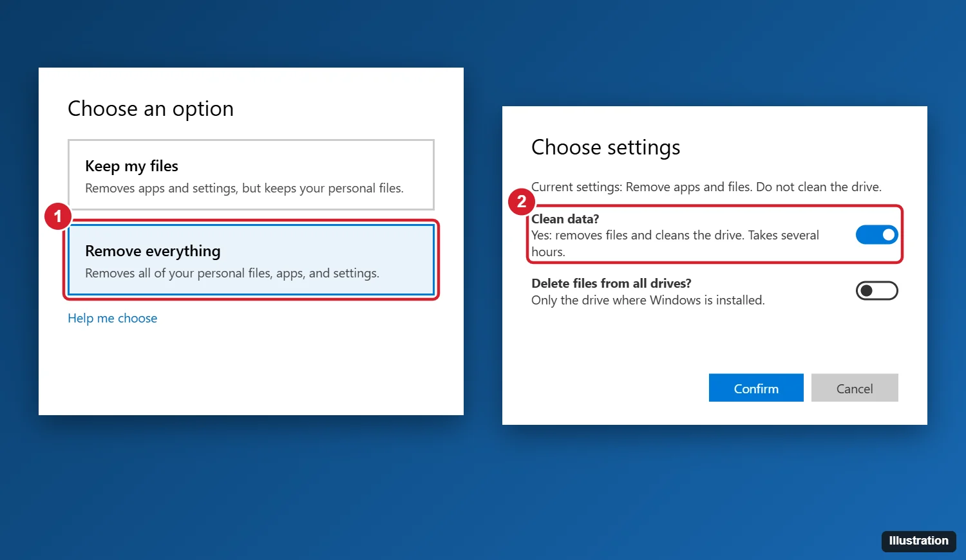The height and width of the screenshot is (560, 966).
Task: Click the Current settings summary text
Action: pyautogui.click(x=706, y=187)
